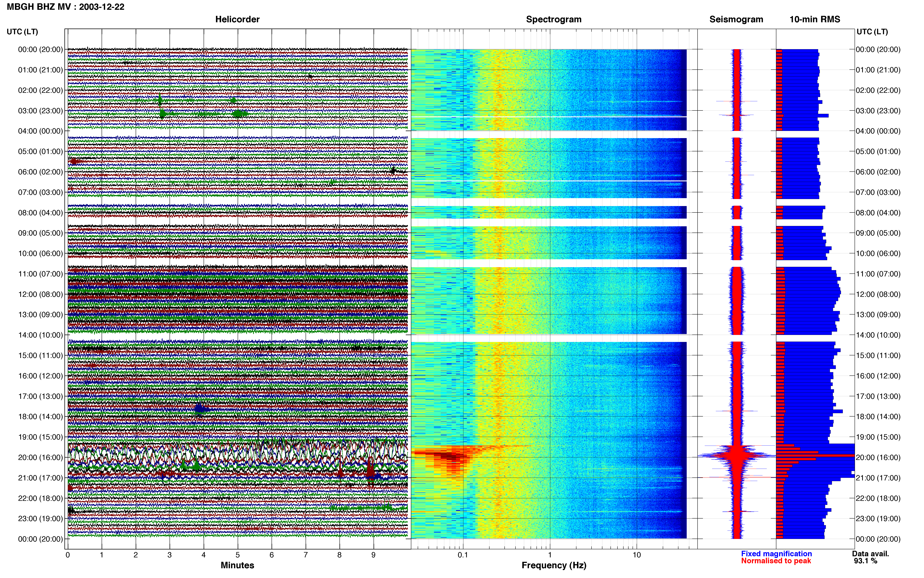Click frequency tick label '0.1'
The image size is (924, 578).
click(463, 555)
